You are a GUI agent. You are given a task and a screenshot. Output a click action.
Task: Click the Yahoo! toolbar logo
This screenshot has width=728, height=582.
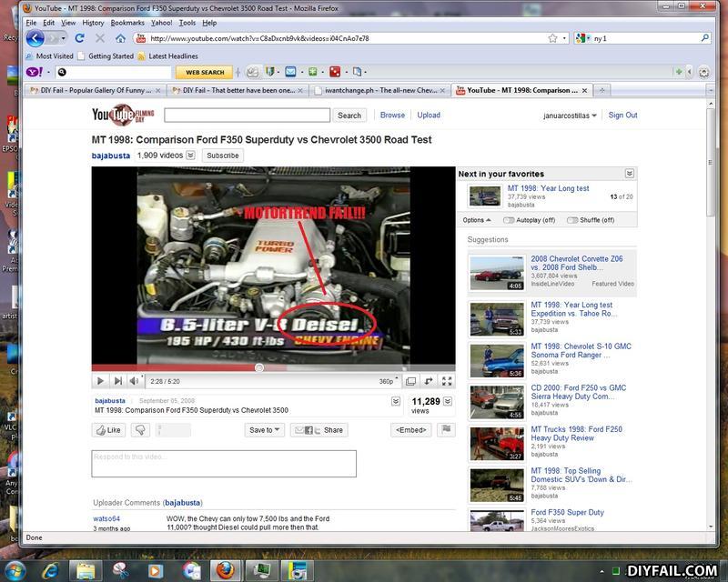(35, 72)
